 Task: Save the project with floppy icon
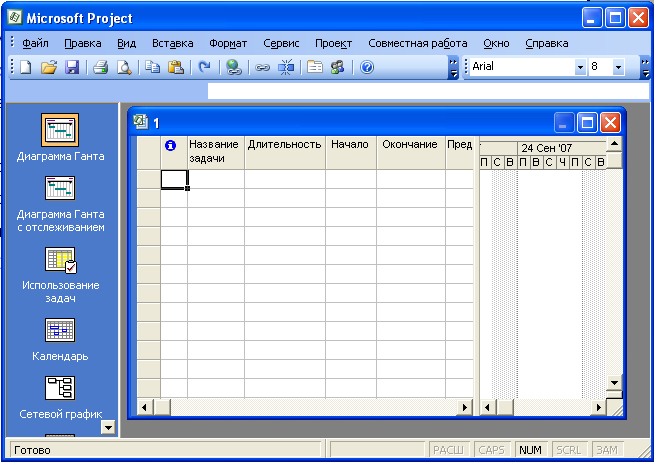pos(72,67)
